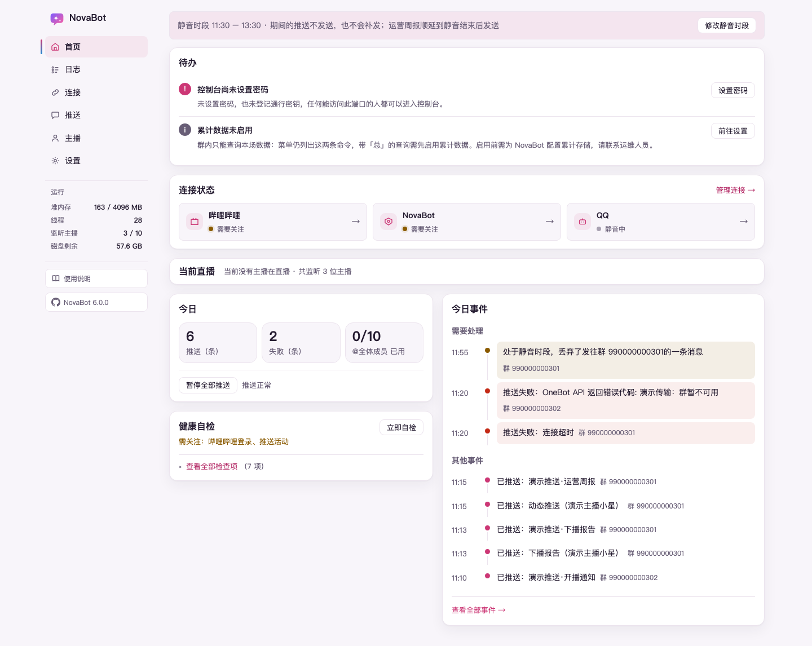Open the OneBot API 返回错误代码 failure event
The image size is (812, 646).
pyautogui.click(x=626, y=400)
